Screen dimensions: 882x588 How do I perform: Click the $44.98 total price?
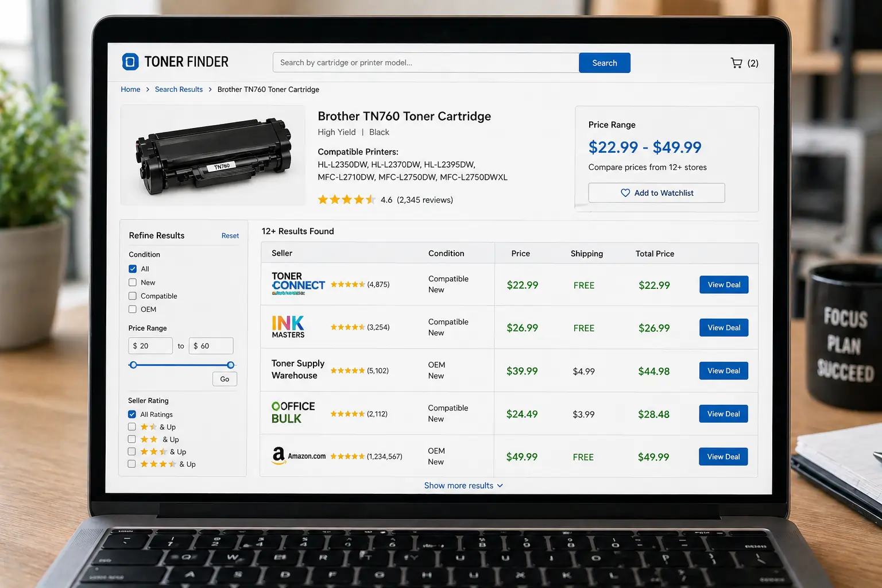tap(654, 372)
